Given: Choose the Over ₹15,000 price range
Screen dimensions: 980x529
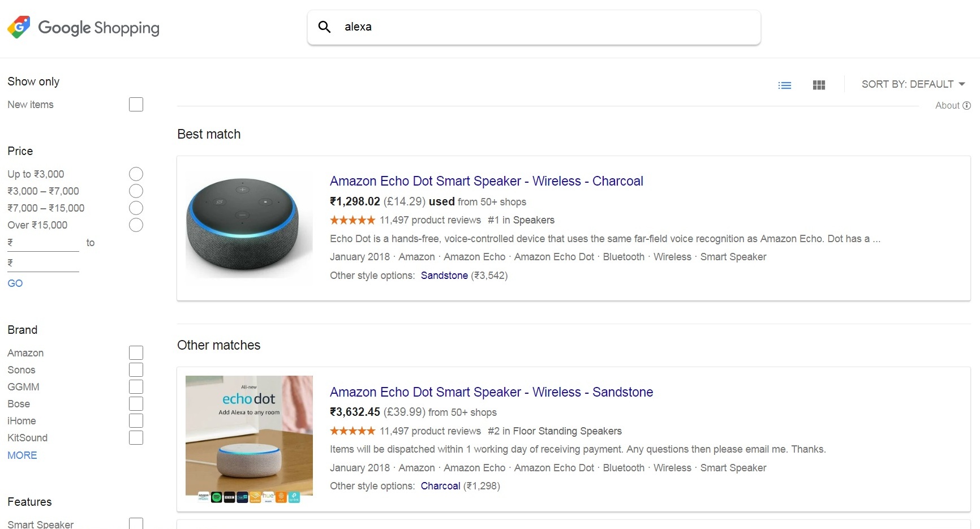Looking at the screenshot, I should click(x=136, y=225).
